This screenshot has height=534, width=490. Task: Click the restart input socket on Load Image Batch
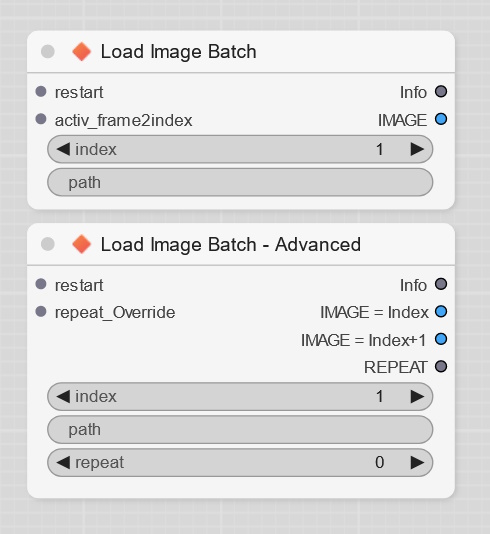coord(41,92)
